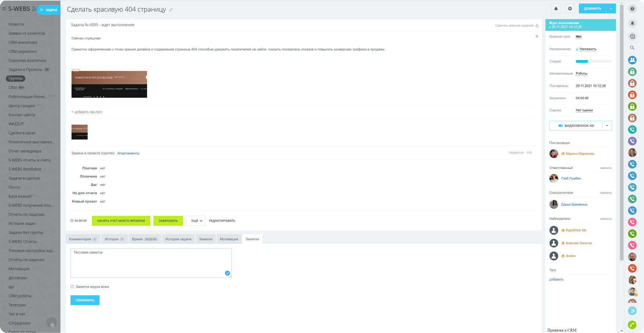The image size is (644, 333).
Task: Switch to the Время tab
Action: 144,239
